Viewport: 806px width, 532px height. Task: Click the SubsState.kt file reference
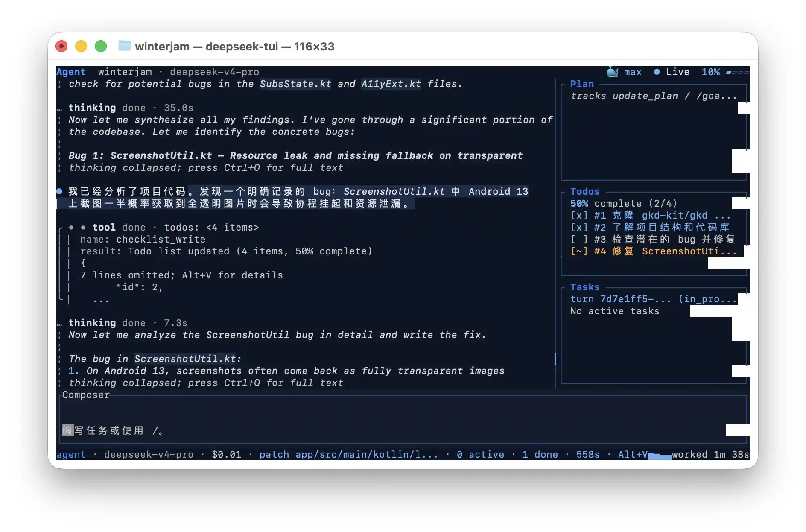[295, 84]
